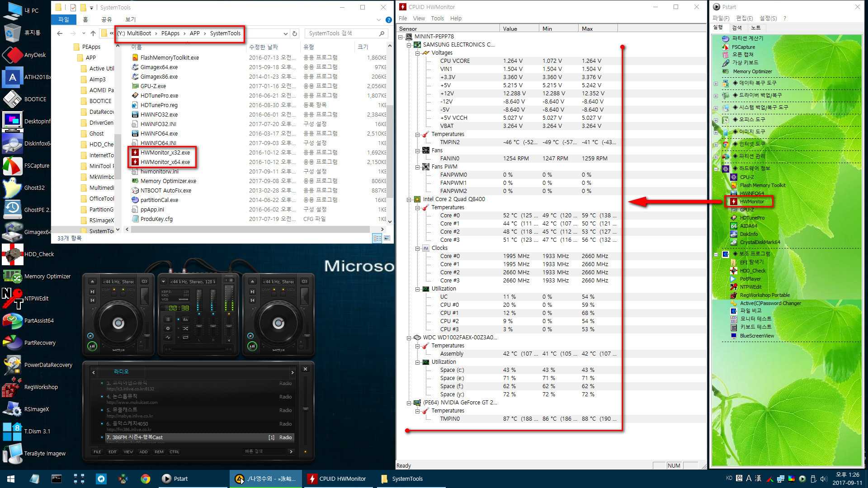Toggle the UIS button on the left deck

click(123, 294)
